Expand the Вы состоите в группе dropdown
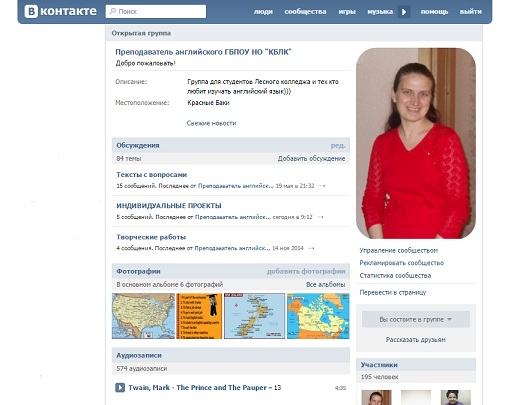520x405 pixels. [x=416, y=319]
